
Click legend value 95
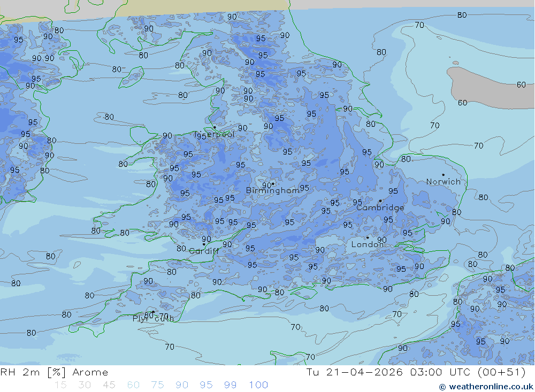coord(206,385)
